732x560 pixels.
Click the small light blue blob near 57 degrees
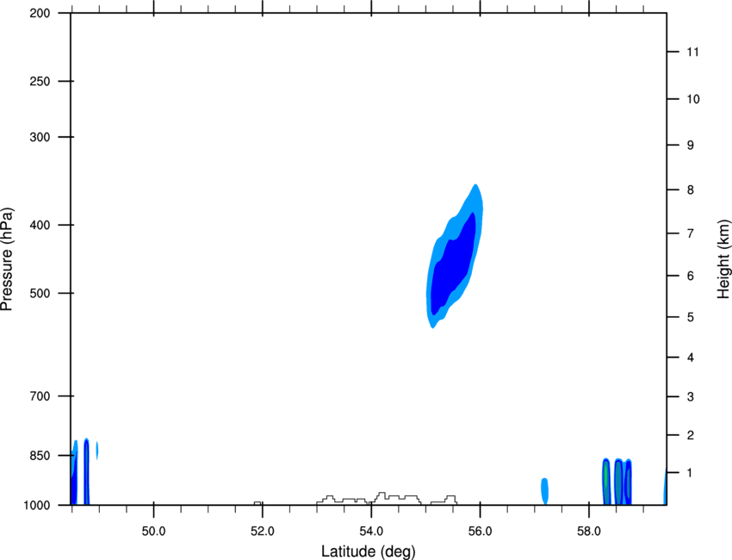(x=545, y=491)
